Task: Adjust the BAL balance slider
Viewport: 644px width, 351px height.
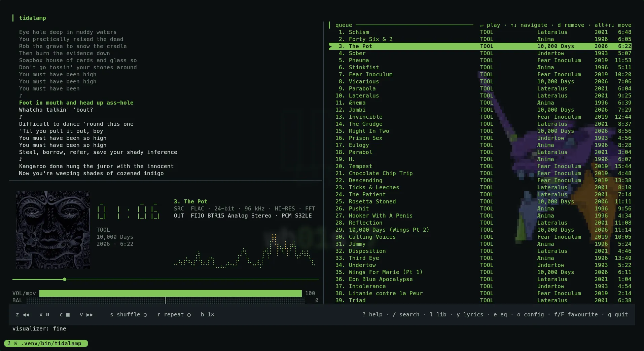Action: (166, 301)
